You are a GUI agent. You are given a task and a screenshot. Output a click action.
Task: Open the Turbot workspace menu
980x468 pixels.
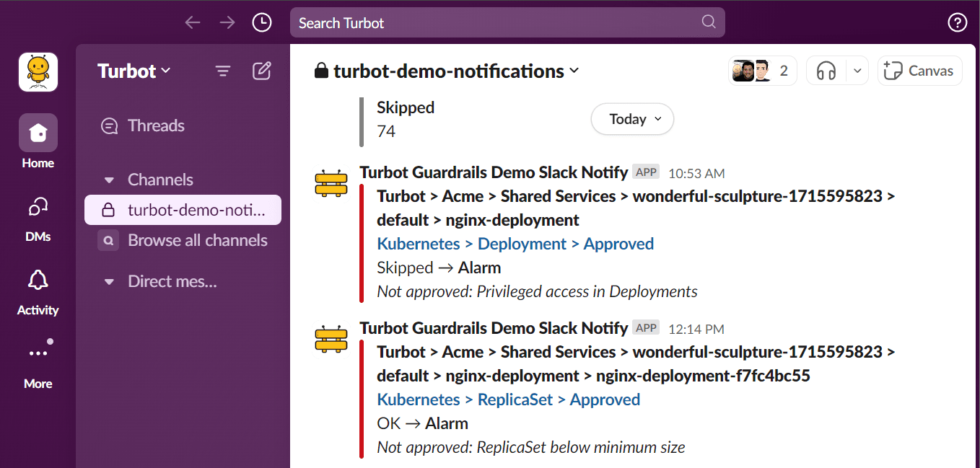(x=133, y=71)
